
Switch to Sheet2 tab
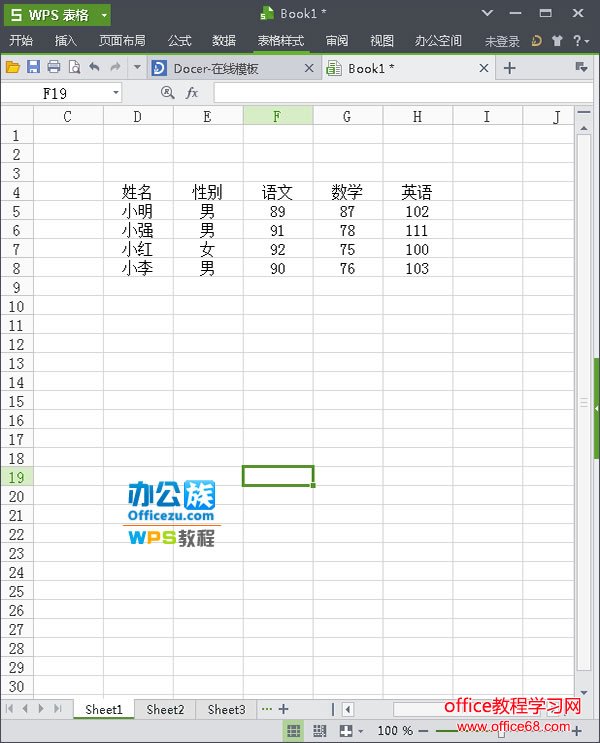click(165, 709)
